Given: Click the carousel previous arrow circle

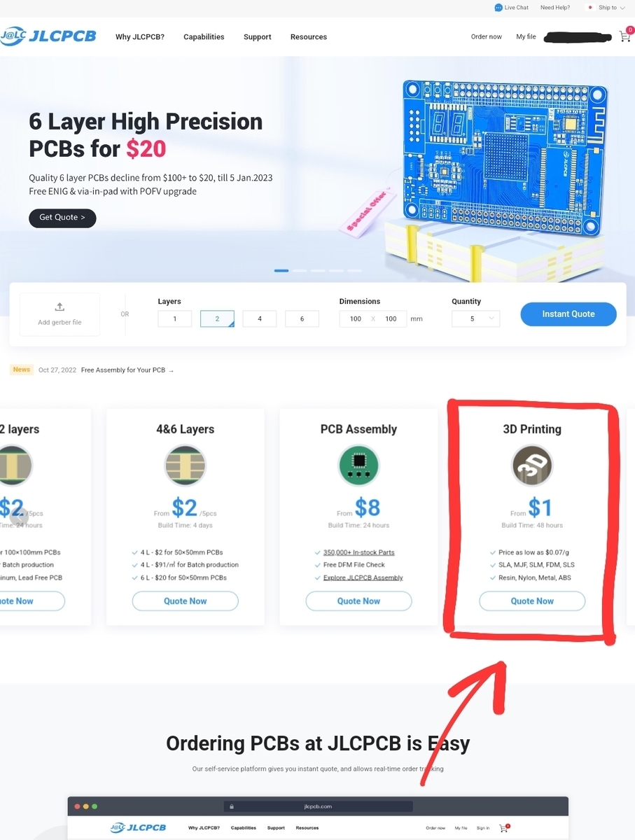Looking at the screenshot, I should point(20,517).
